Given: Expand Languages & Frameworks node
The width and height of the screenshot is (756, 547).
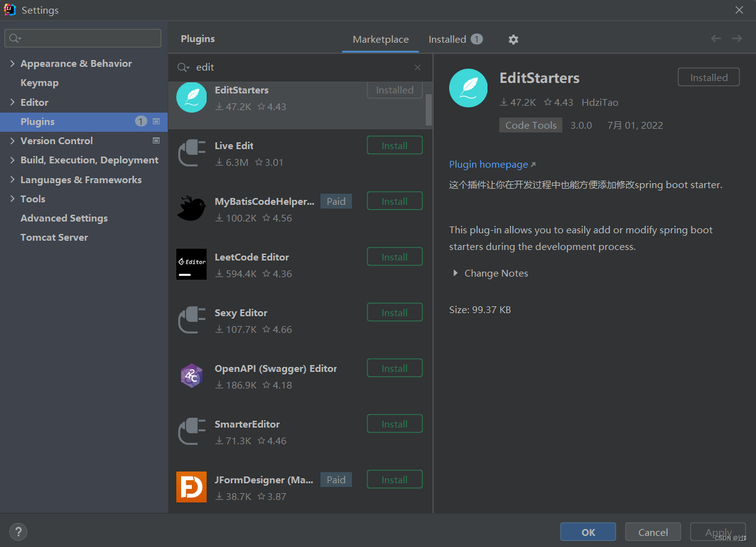Looking at the screenshot, I should (12, 179).
